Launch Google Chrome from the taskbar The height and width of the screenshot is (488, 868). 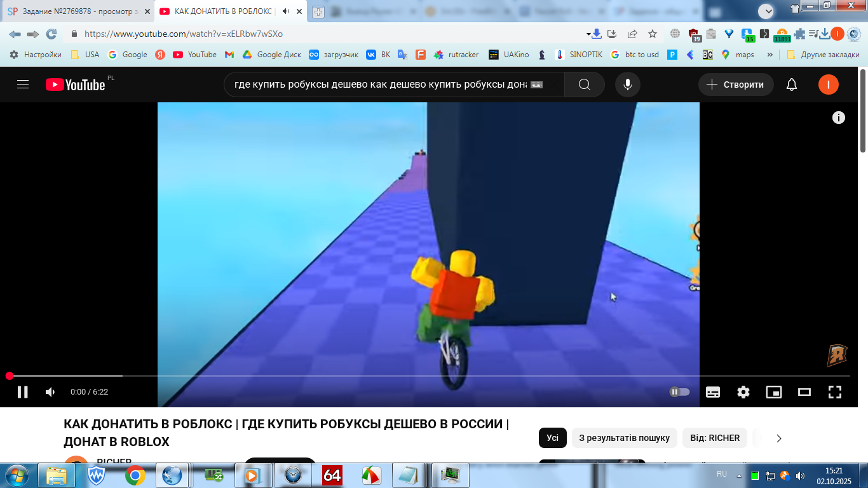135,475
